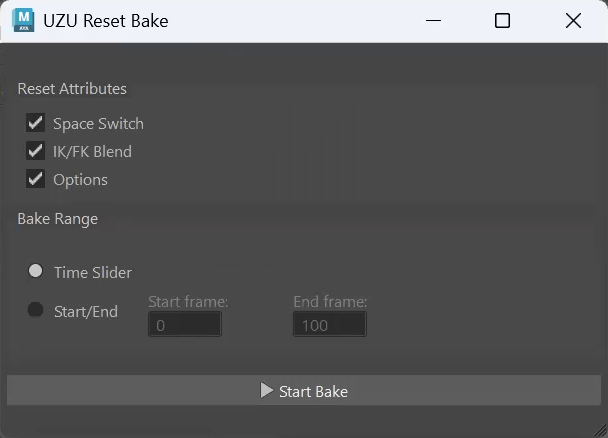Click into the Start frame field

tap(185, 324)
